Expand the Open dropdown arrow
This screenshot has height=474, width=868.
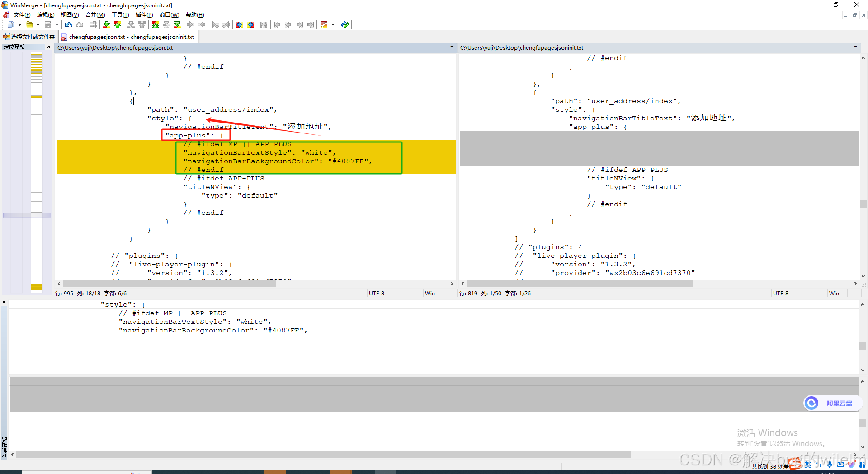click(x=38, y=25)
